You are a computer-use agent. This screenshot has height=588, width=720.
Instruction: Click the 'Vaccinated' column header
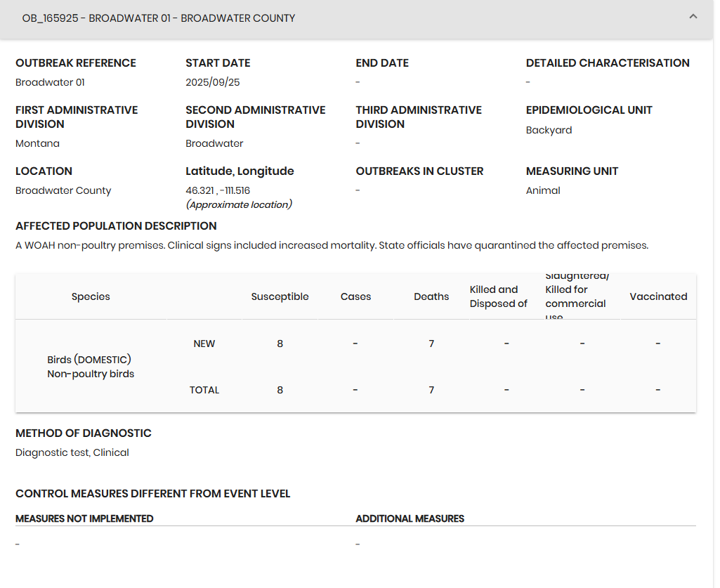(x=658, y=296)
